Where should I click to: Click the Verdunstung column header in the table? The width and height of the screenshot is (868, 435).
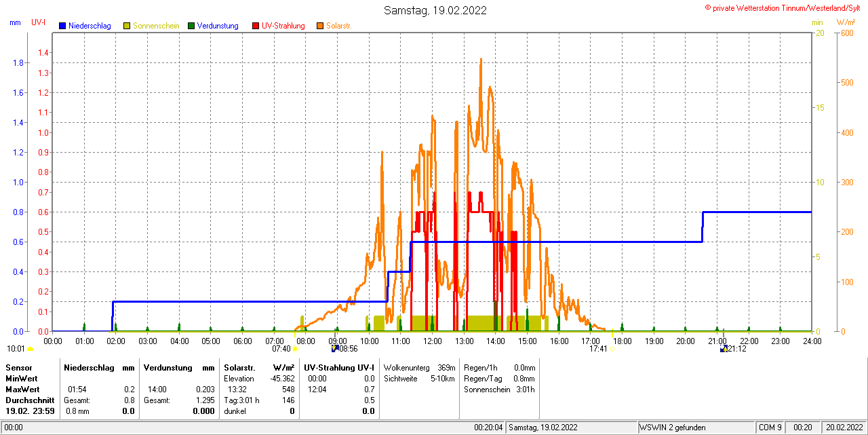coord(167,367)
